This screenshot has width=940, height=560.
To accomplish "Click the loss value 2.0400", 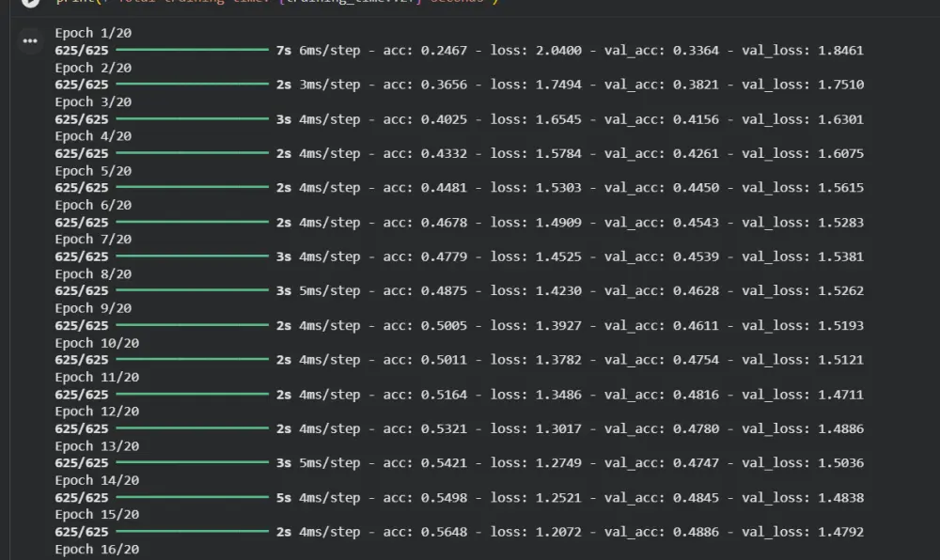I will (x=558, y=50).
